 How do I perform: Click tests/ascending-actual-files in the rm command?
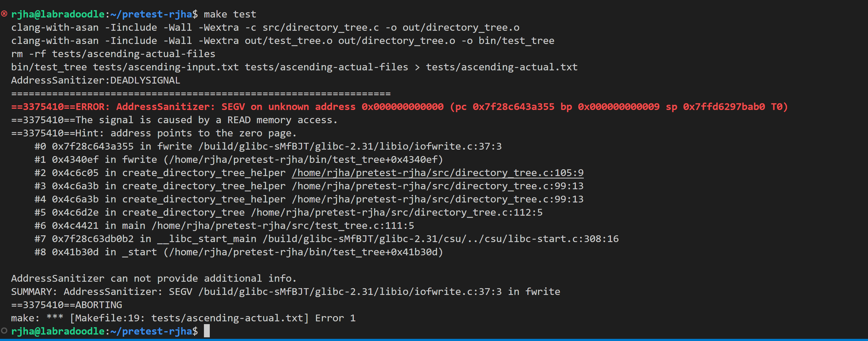tap(133, 54)
